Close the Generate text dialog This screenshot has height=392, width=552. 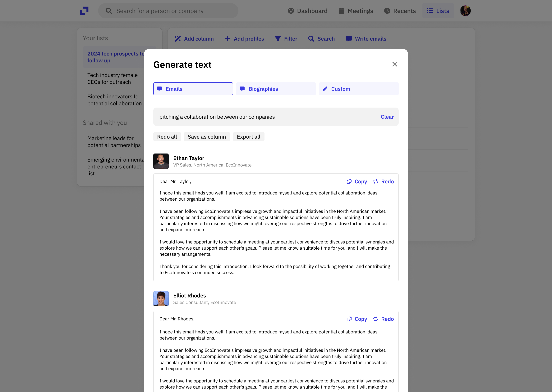[x=395, y=64]
